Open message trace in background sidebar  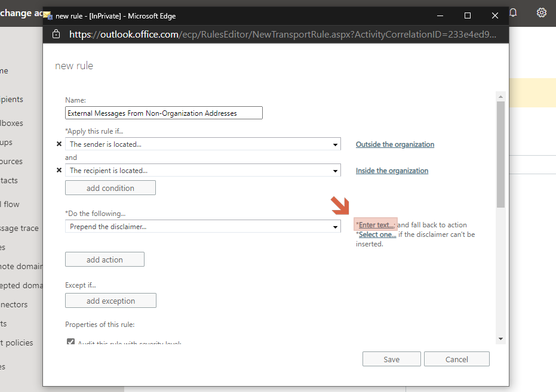tap(19, 229)
